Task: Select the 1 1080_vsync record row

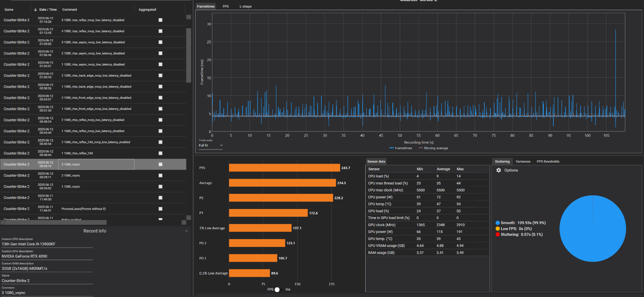Action: click(x=93, y=186)
